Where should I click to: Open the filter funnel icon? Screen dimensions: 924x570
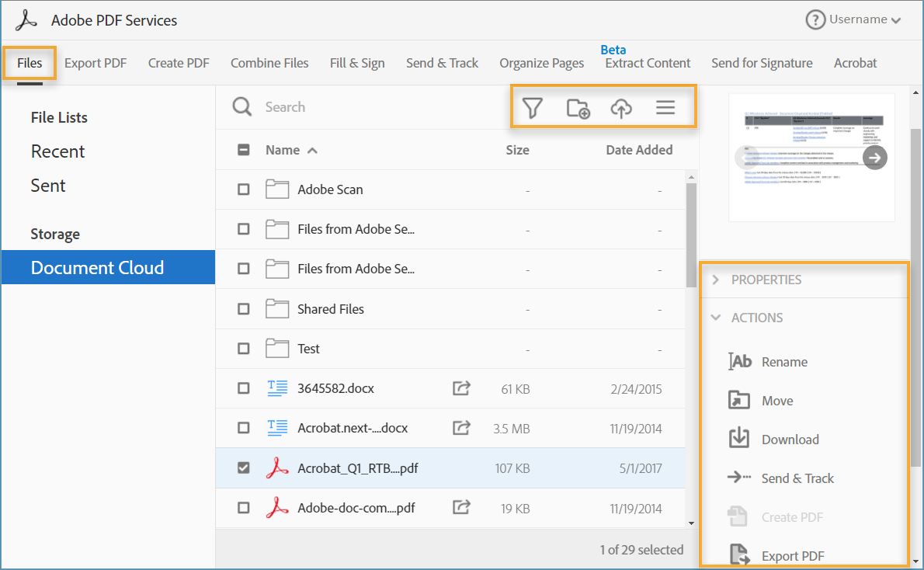532,108
